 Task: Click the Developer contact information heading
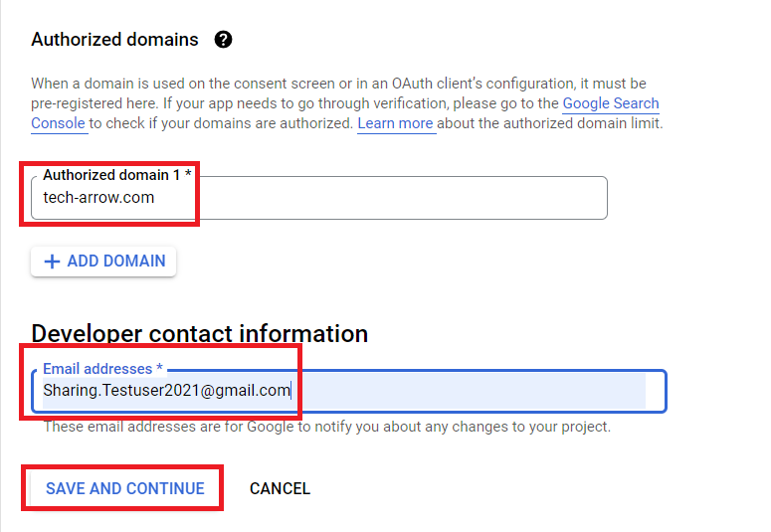tap(200, 333)
